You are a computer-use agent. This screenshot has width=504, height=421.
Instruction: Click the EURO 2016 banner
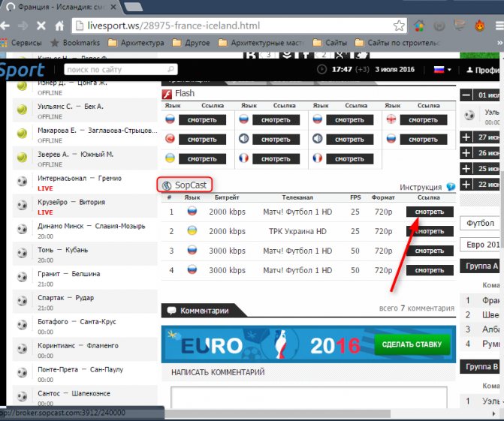pos(309,344)
